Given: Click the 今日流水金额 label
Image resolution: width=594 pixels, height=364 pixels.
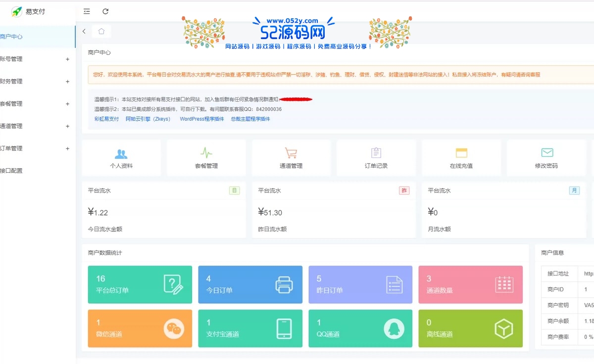Looking at the screenshot, I should coord(105,229).
